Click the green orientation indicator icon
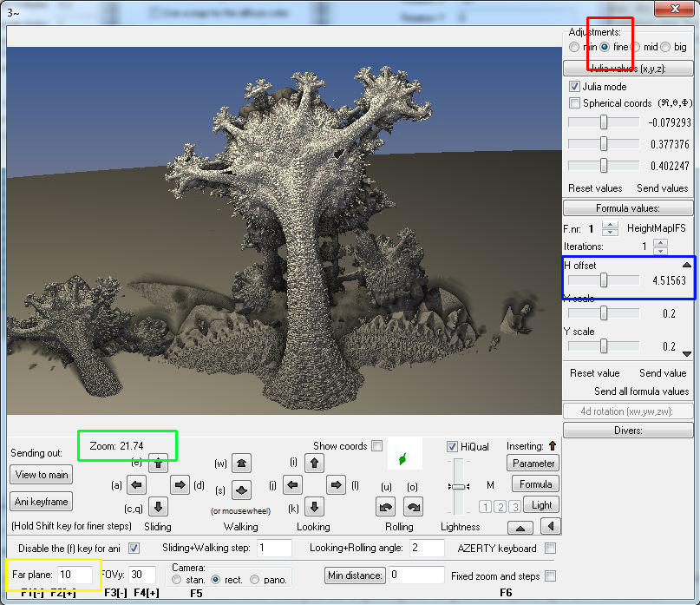Image resolution: width=700 pixels, height=605 pixels. (403, 459)
